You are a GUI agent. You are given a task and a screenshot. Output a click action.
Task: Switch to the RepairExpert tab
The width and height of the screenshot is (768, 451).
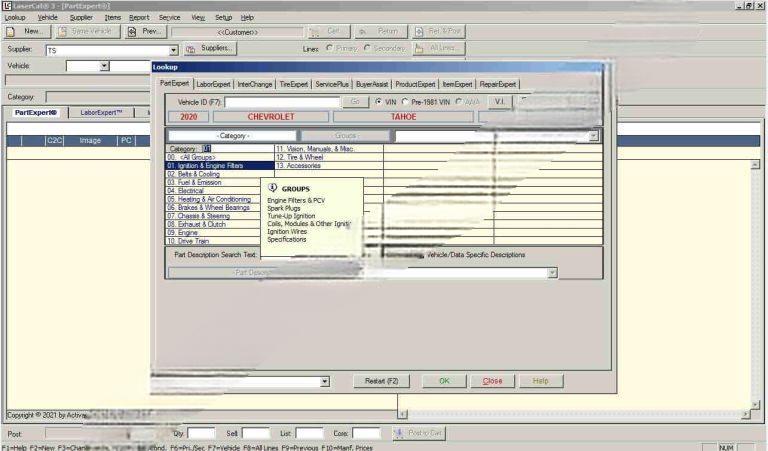[498, 84]
